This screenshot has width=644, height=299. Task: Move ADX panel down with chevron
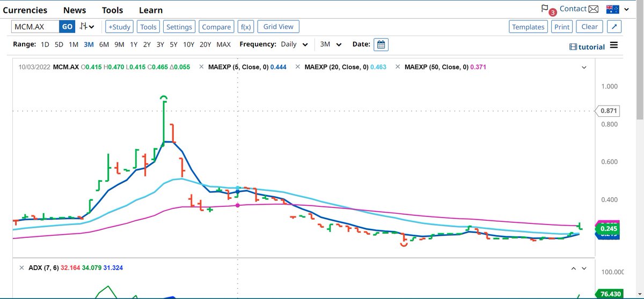click(x=584, y=268)
